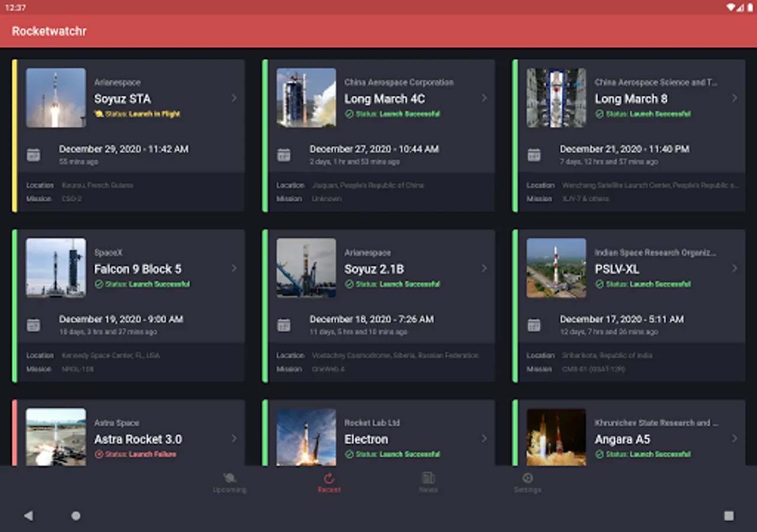Click "December 21, 2020 - 11:40 PM" date
This screenshot has width=757, height=532.
(x=625, y=149)
